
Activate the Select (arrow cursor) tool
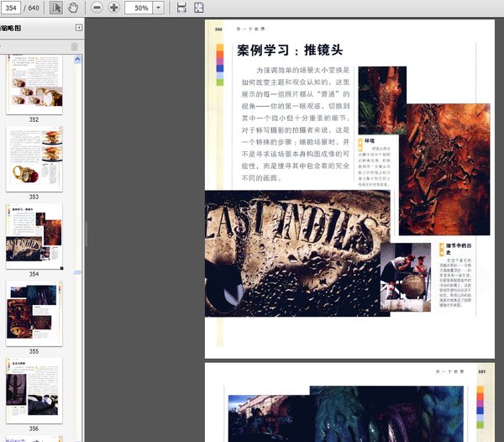[x=56, y=8]
